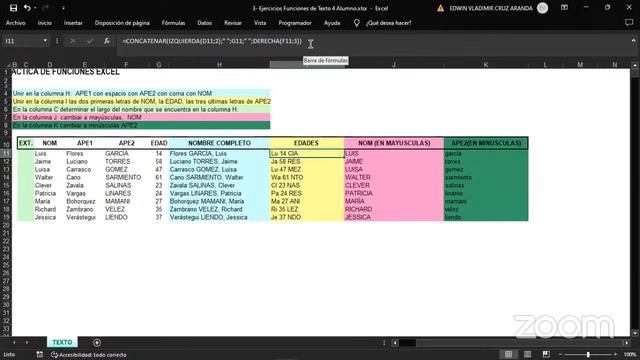Image resolution: width=640 pixels, height=360 pixels.
Task: Select cell Je 37 NDO
Action: (x=307, y=217)
